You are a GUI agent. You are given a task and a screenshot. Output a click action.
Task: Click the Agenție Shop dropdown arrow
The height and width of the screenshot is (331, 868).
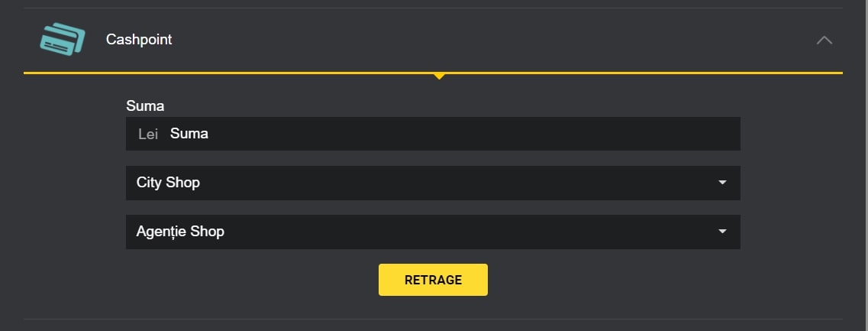tap(722, 232)
